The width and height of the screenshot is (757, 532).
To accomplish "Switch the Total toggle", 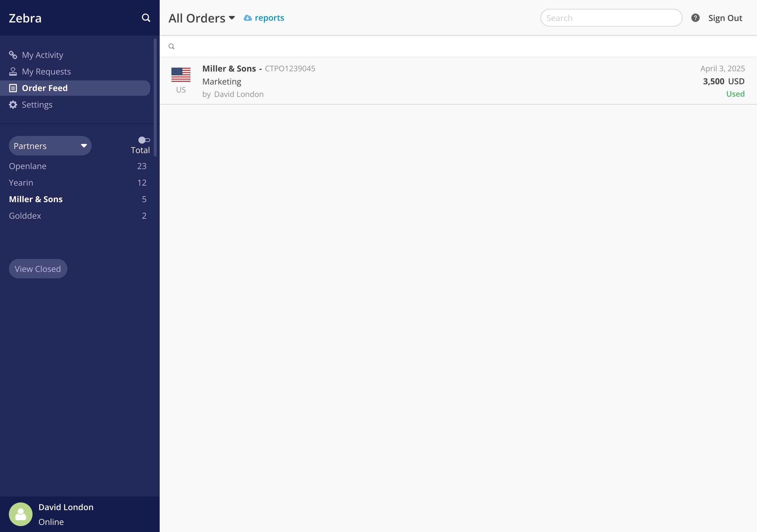I will tap(144, 140).
